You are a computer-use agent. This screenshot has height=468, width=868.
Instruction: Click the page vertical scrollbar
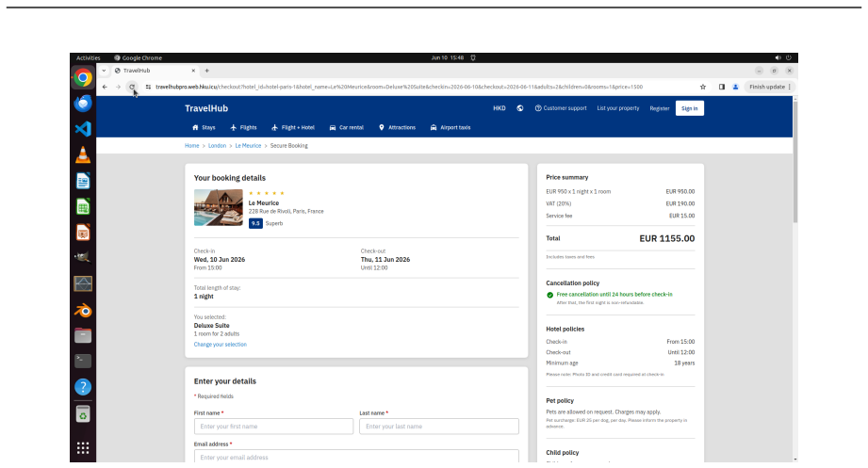(x=795, y=160)
